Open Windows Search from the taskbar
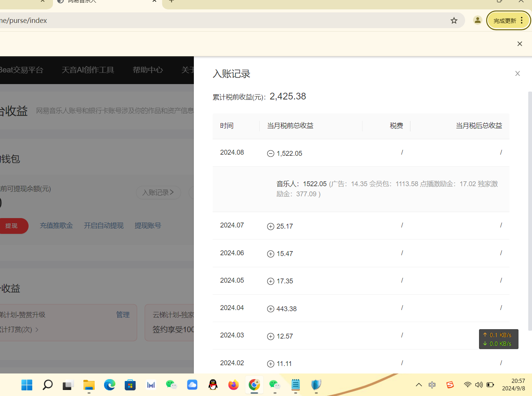 pos(47,385)
